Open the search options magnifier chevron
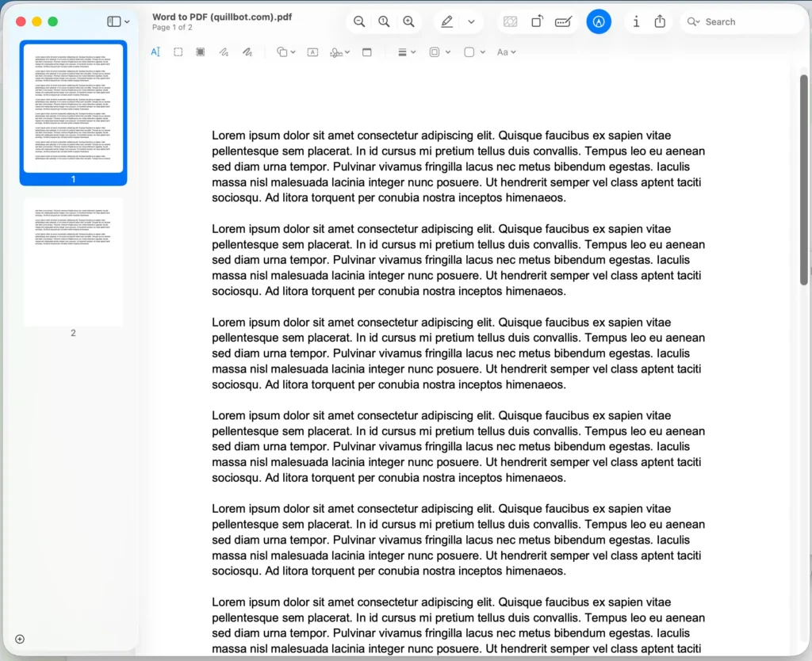The height and width of the screenshot is (661, 812). click(x=693, y=21)
